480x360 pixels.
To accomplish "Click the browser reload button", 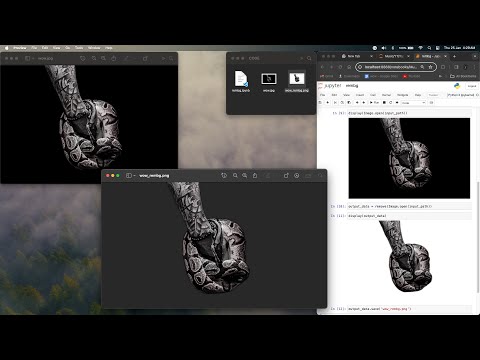I will pyautogui.click(x=340, y=67).
